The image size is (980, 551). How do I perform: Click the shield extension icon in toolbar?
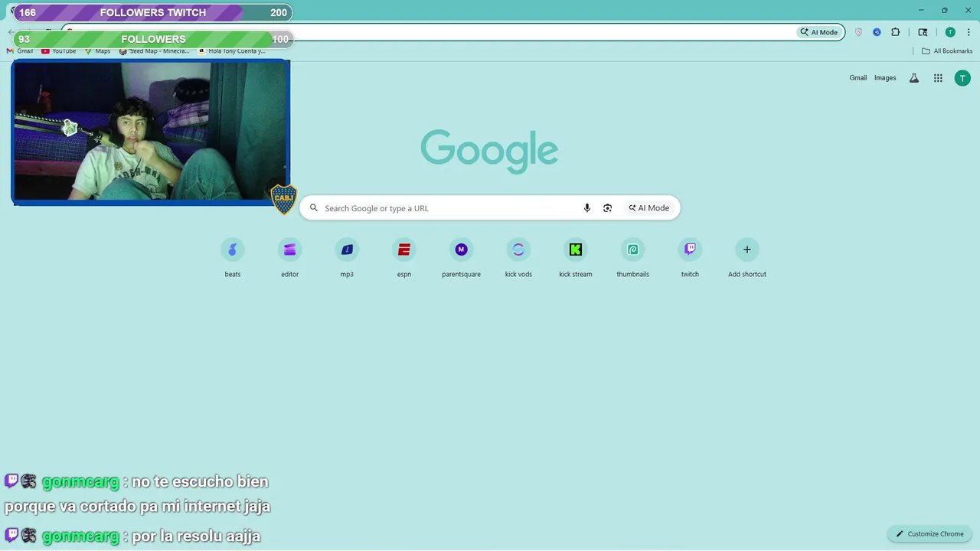[x=858, y=32]
